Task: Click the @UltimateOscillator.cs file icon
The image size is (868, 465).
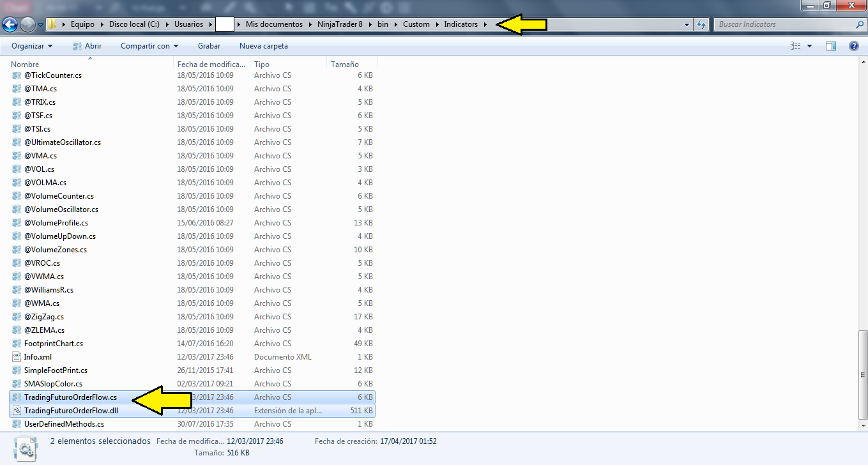Action: click(17, 142)
